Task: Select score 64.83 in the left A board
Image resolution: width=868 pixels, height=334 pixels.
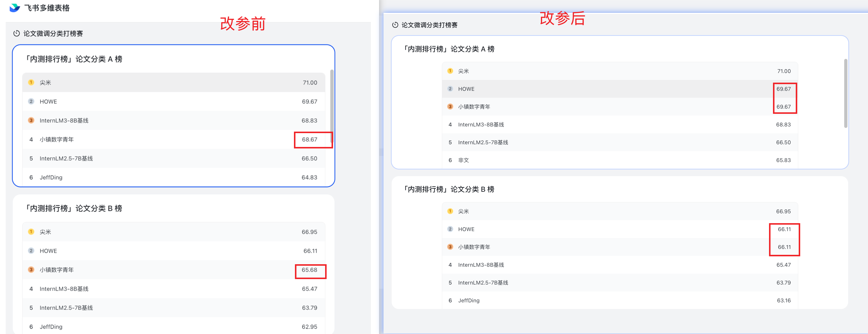Action: tap(309, 177)
